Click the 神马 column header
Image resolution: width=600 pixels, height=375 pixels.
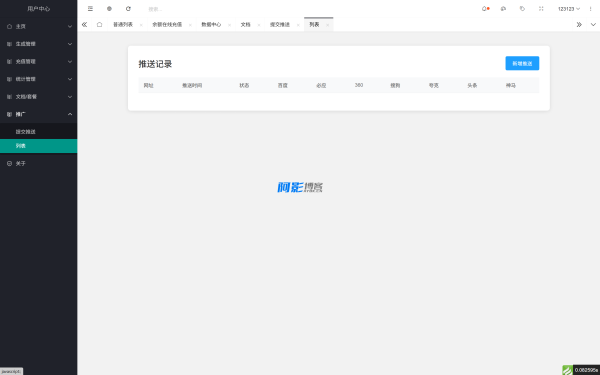pyautogui.click(x=510, y=85)
